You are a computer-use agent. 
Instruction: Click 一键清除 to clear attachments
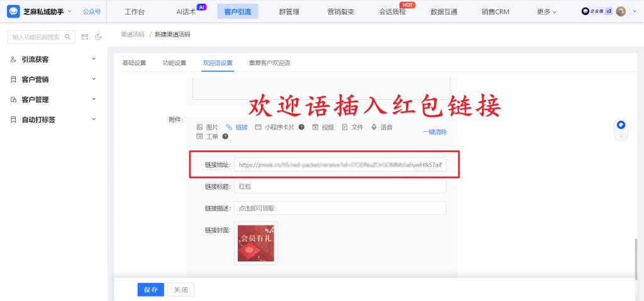(435, 132)
